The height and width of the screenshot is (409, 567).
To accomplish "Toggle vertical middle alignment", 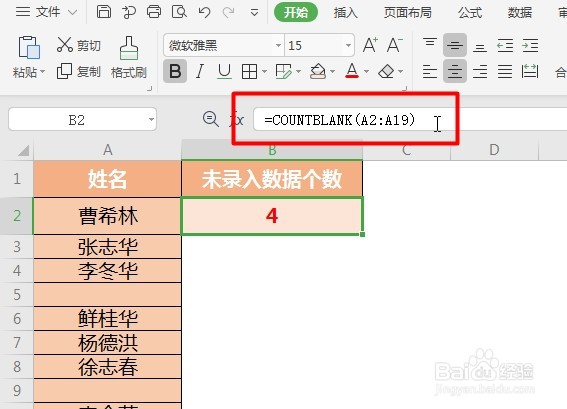I will 455,45.
